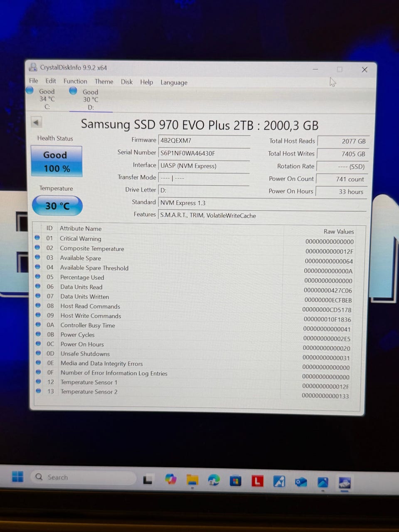Open File Explorer from the taskbar

(192, 480)
